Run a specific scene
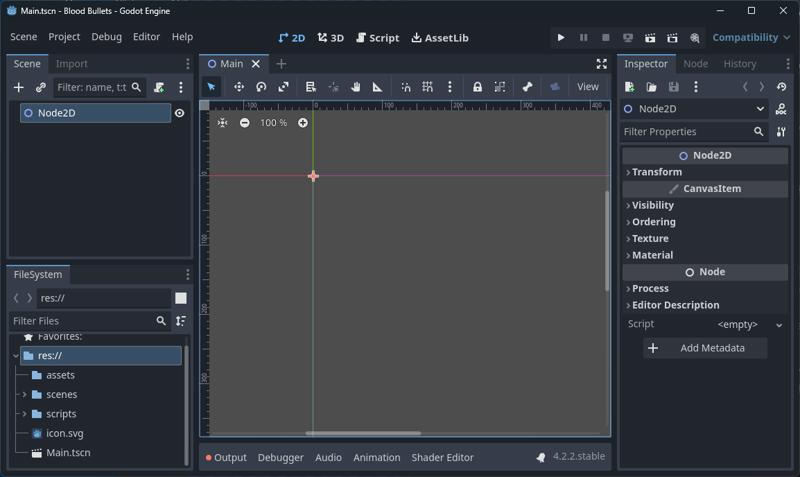The height and width of the screenshot is (477, 800). 672,37
